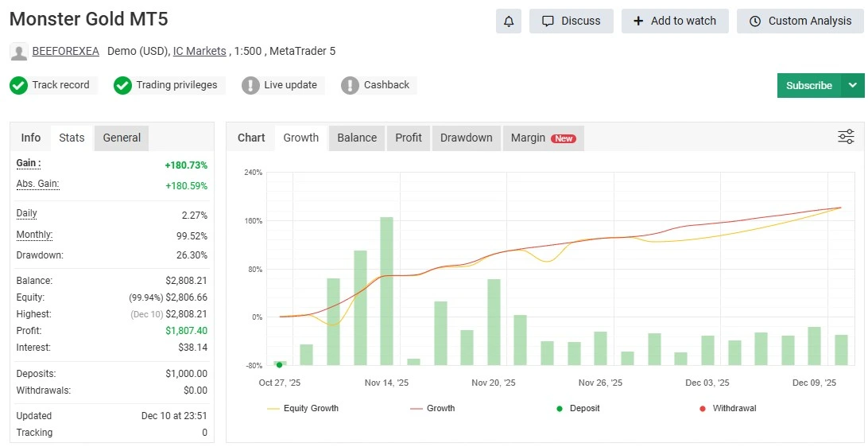Image resolution: width=868 pixels, height=447 pixels.
Task: Click the bell notification icon
Action: pos(508,21)
